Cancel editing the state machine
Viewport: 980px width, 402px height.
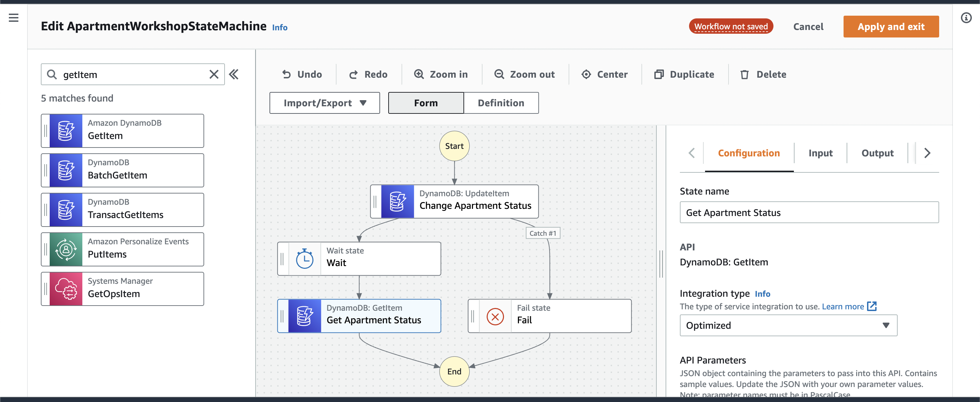(x=808, y=27)
